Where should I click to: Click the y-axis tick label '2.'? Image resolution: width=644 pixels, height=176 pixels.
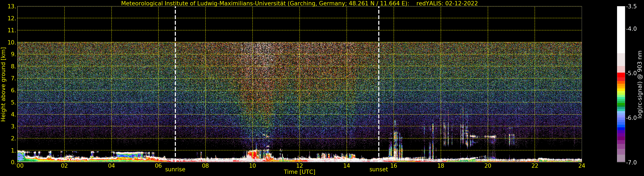point(13,139)
